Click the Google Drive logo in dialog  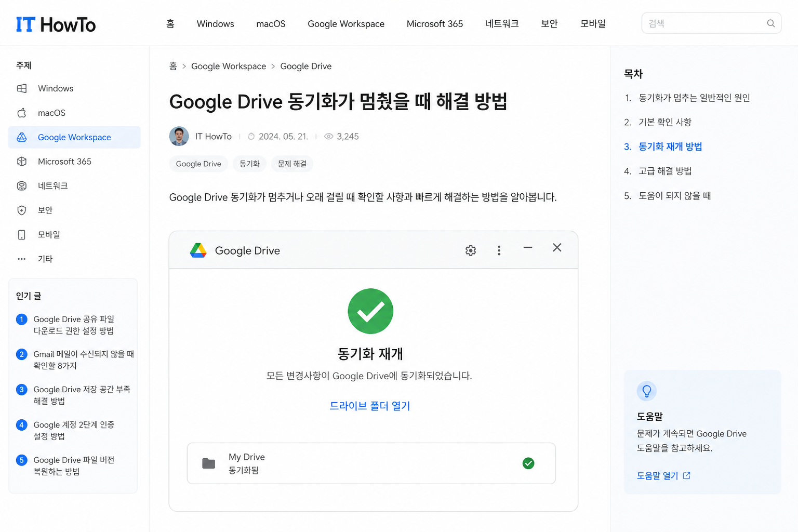[x=198, y=250]
